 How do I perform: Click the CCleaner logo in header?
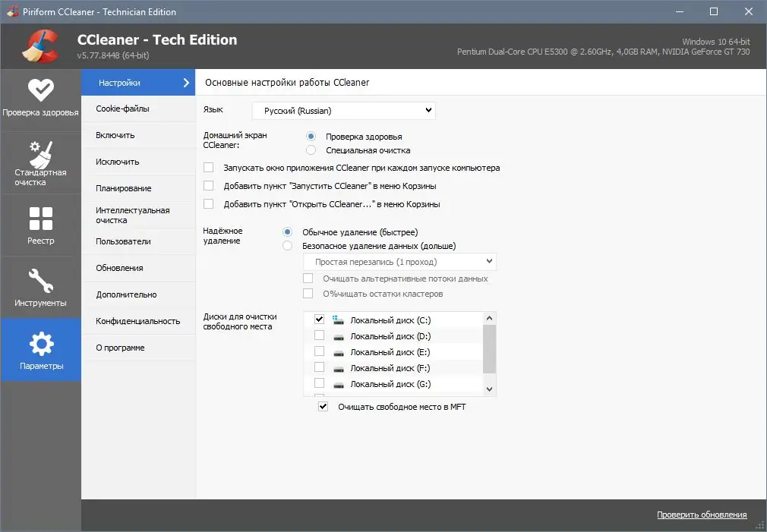pos(39,46)
